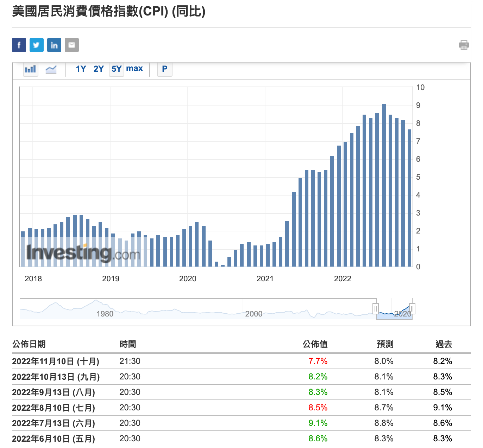Click the 公佈值 column header
The height and width of the screenshot is (448, 483).
(x=315, y=344)
